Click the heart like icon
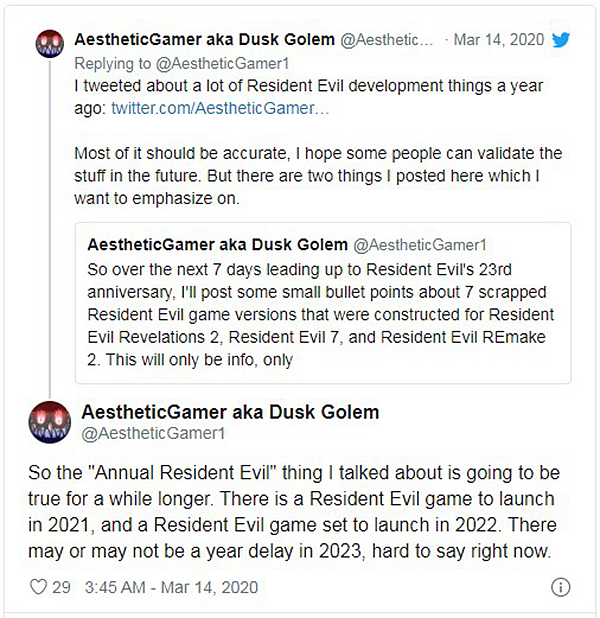Screen dimensions: 600x618 [x=39, y=586]
